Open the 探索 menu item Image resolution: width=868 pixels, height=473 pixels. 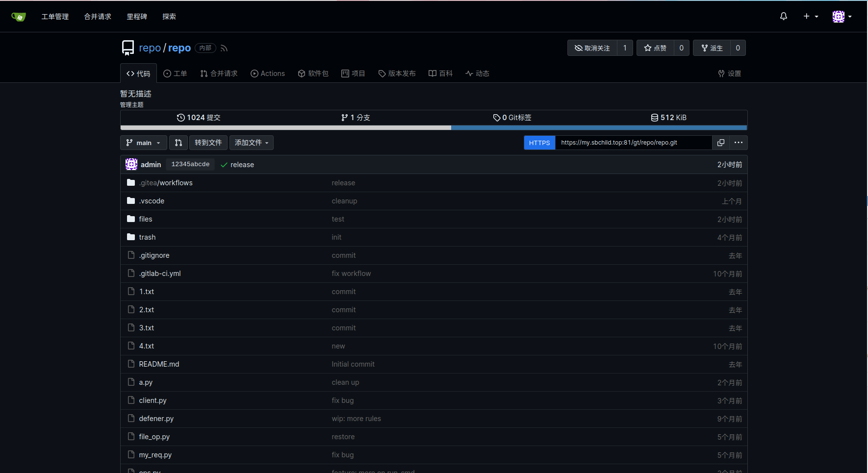click(169, 16)
